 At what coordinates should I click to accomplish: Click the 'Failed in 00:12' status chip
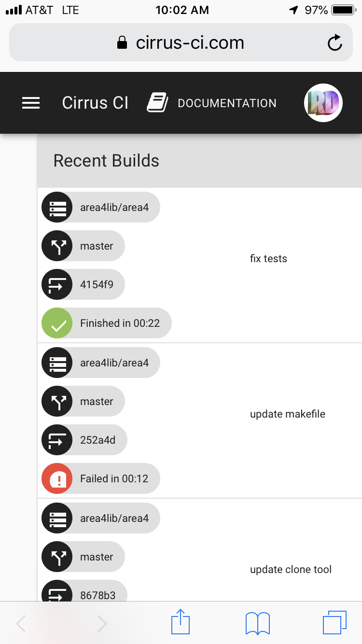click(100, 478)
